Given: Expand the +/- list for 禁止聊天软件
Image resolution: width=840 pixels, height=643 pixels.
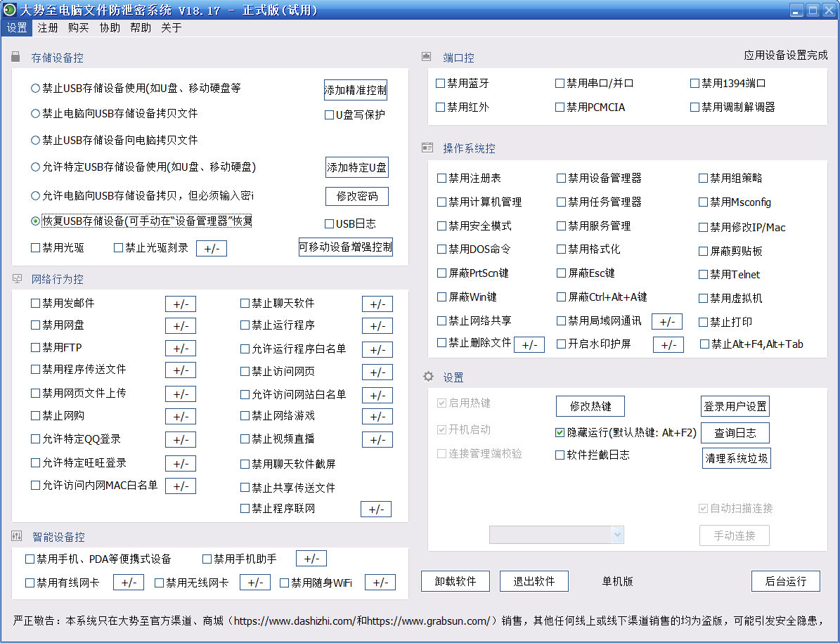Looking at the screenshot, I should click(x=377, y=304).
